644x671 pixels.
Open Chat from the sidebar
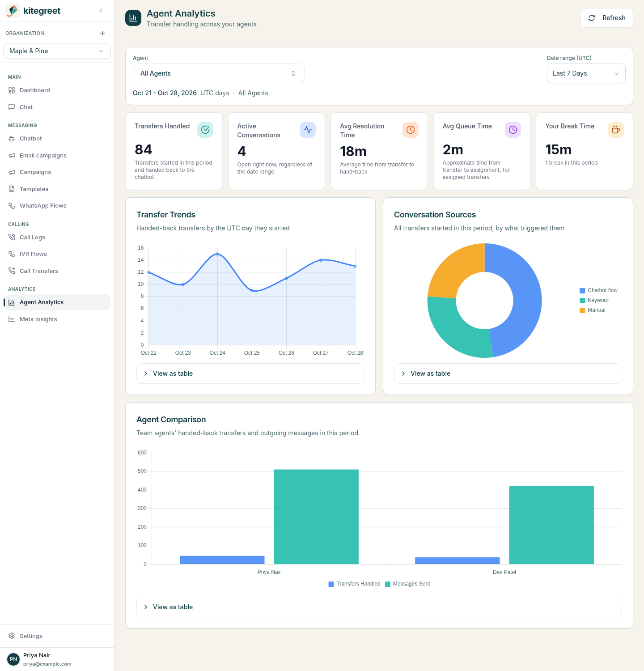coord(57,107)
